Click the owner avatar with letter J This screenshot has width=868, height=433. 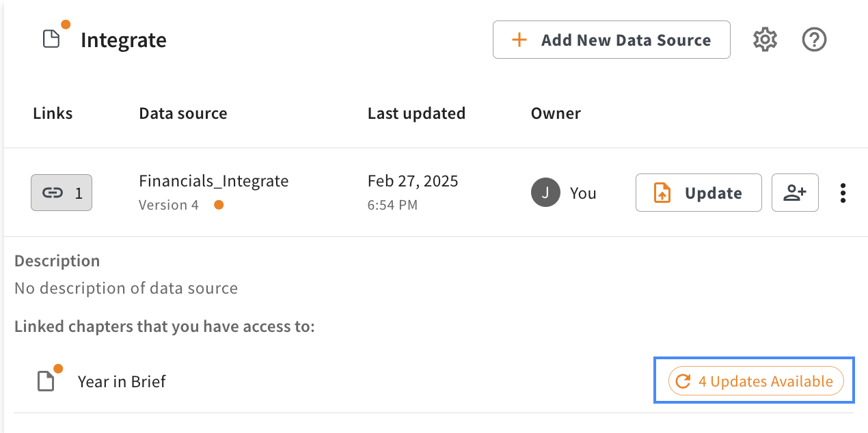(x=545, y=193)
